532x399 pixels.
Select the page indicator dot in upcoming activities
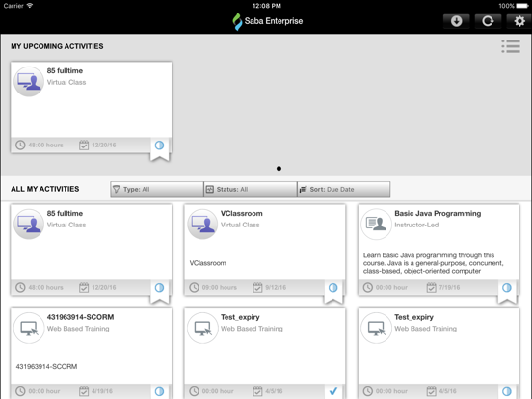279,169
